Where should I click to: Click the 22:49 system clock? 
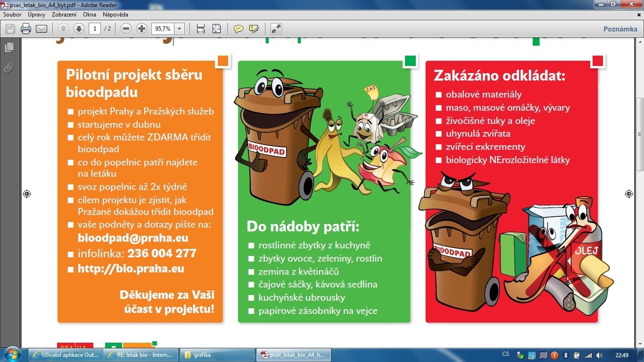[622, 355]
